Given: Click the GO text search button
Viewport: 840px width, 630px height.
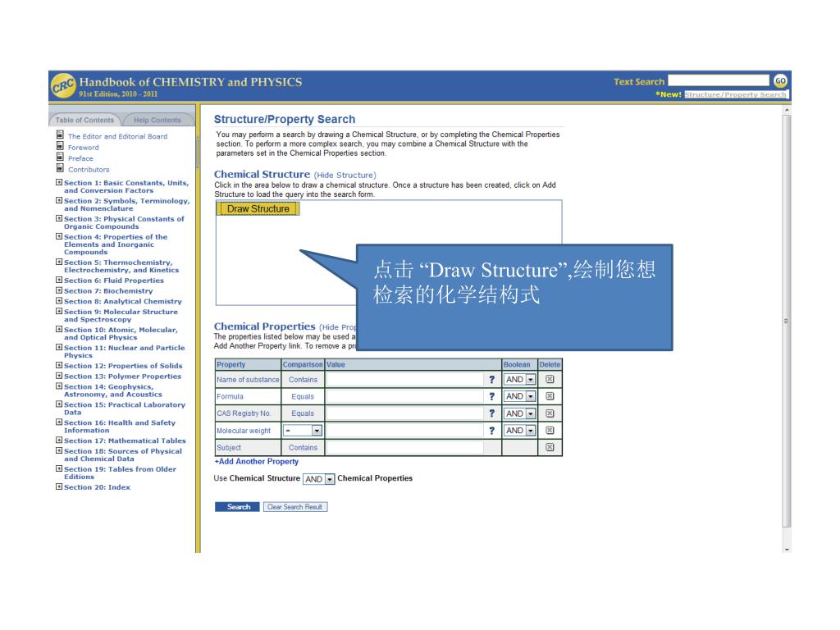Looking at the screenshot, I should coord(780,81).
